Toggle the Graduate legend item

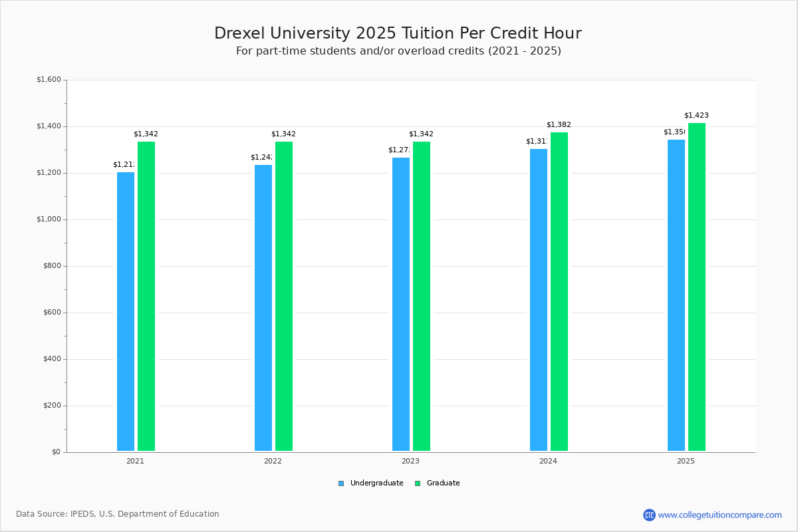click(443, 483)
